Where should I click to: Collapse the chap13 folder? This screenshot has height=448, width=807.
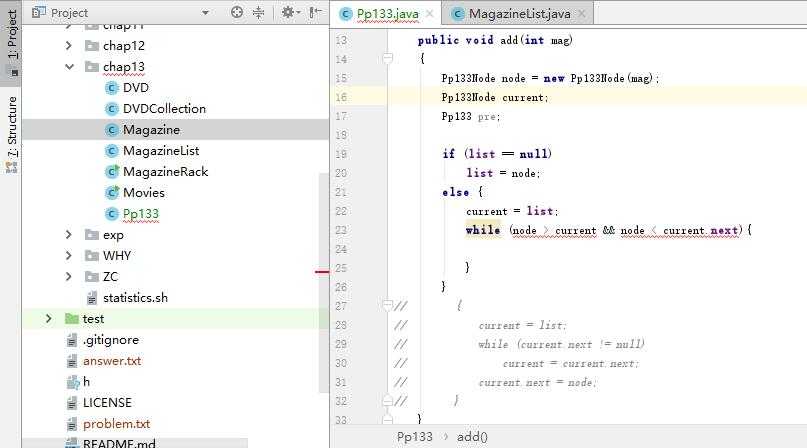pos(69,67)
